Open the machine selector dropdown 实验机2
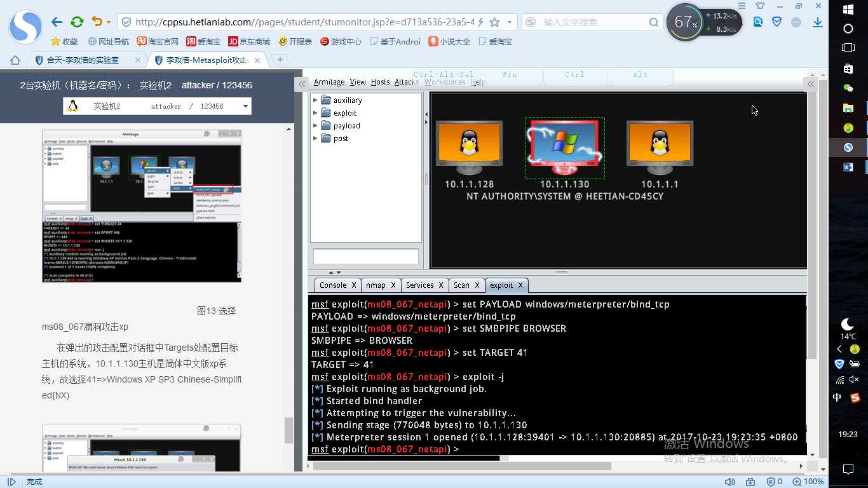 tap(157, 106)
